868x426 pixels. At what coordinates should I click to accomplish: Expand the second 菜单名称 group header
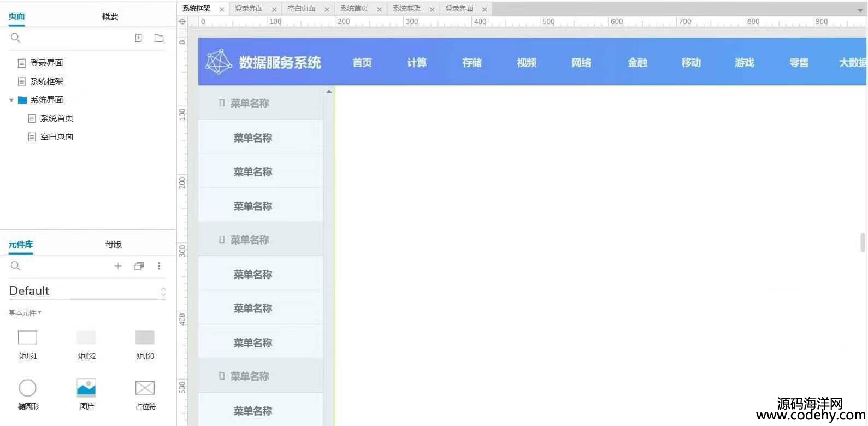(261, 239)
